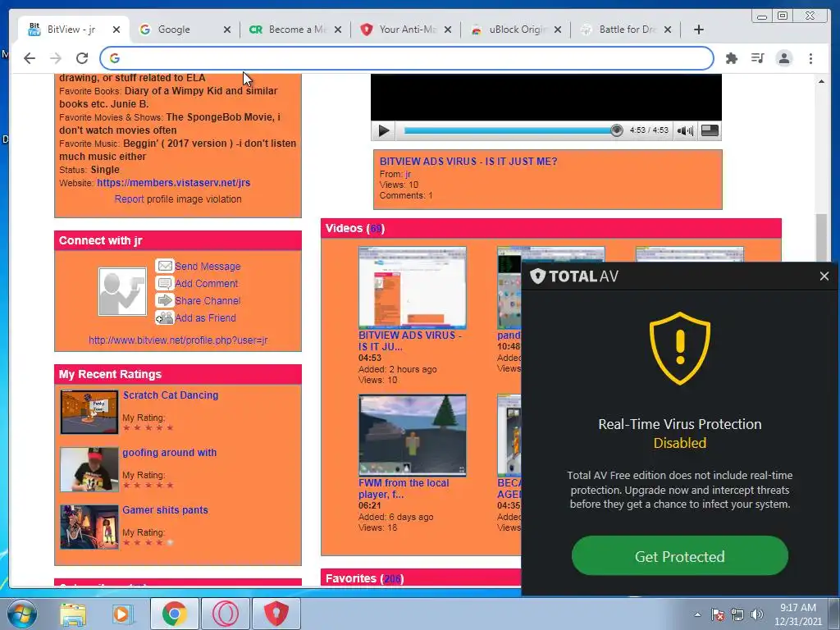The width and height of the screenshot is (840, 630).
Task: Reload the page with the refresh icon
Action: [82, 58]
